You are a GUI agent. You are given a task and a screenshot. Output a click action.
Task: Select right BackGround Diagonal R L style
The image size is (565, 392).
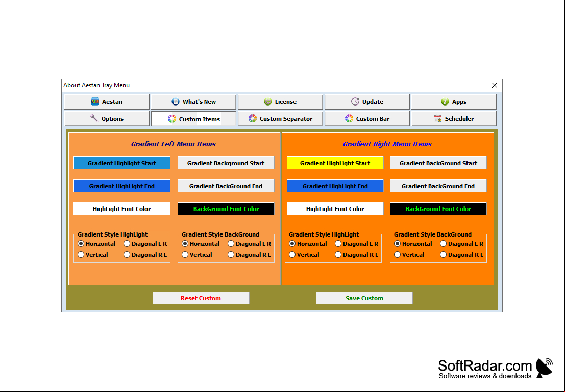click(x=461, y=255)
